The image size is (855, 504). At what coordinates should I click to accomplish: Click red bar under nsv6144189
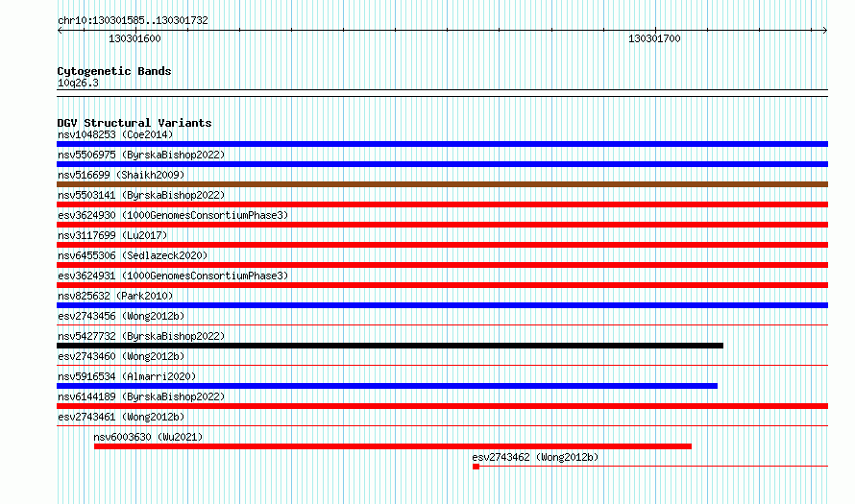click(442, 406)
